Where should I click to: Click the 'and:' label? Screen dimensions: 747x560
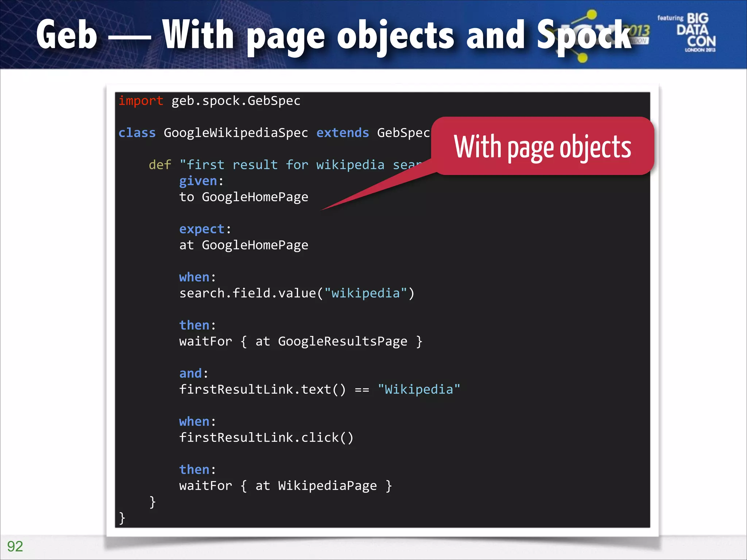click(194, 373)
